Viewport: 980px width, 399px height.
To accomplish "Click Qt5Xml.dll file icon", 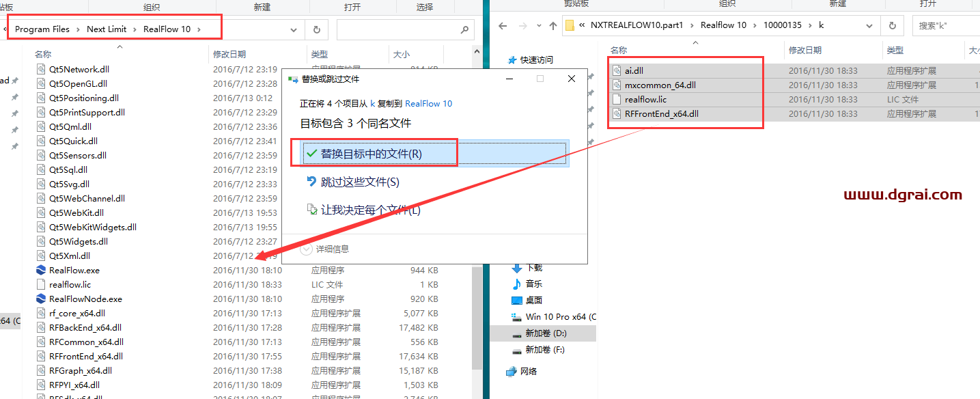I will point(41,256).
